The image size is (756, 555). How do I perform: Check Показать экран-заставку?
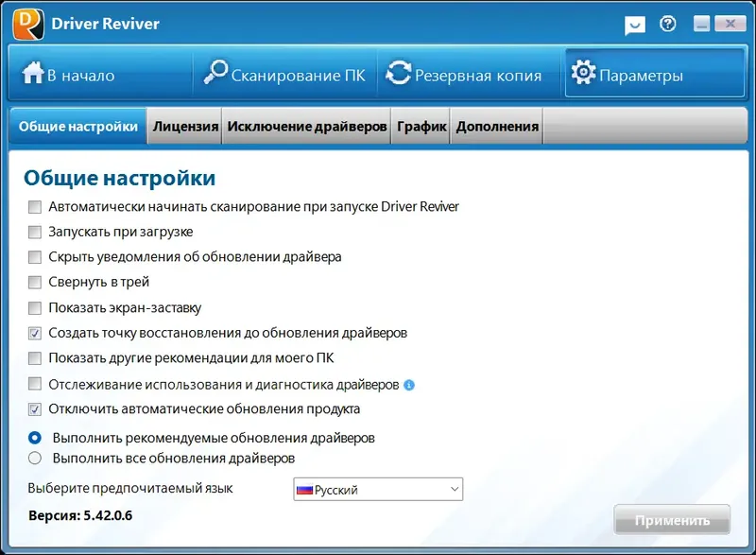click(35, 307)
